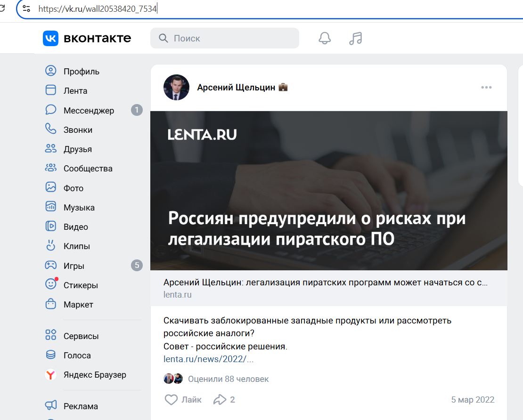This screenshot has height=420, width=523.
Task: Click the Голоса coins icon
Action: [x=51, y=355]
